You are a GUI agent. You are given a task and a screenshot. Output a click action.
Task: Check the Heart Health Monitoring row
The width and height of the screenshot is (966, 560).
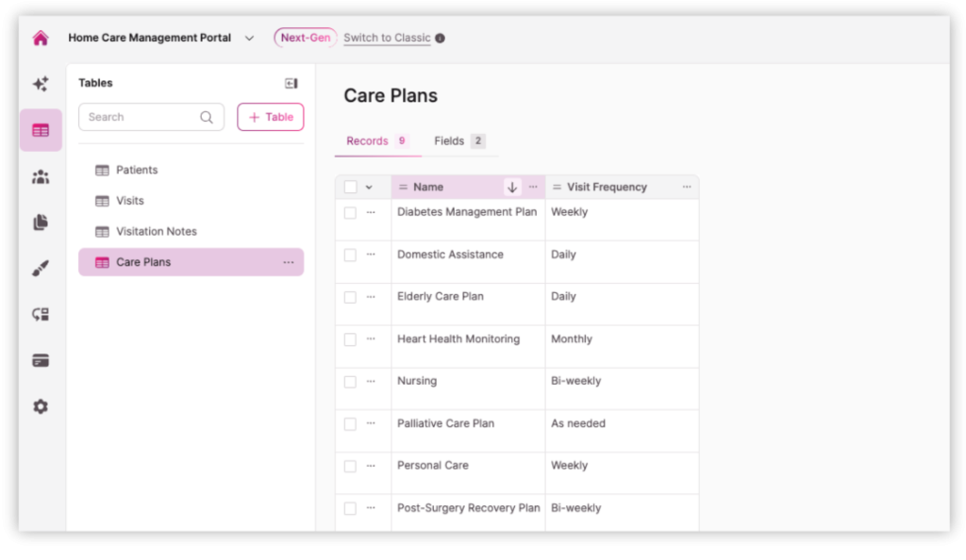[350, 339]
